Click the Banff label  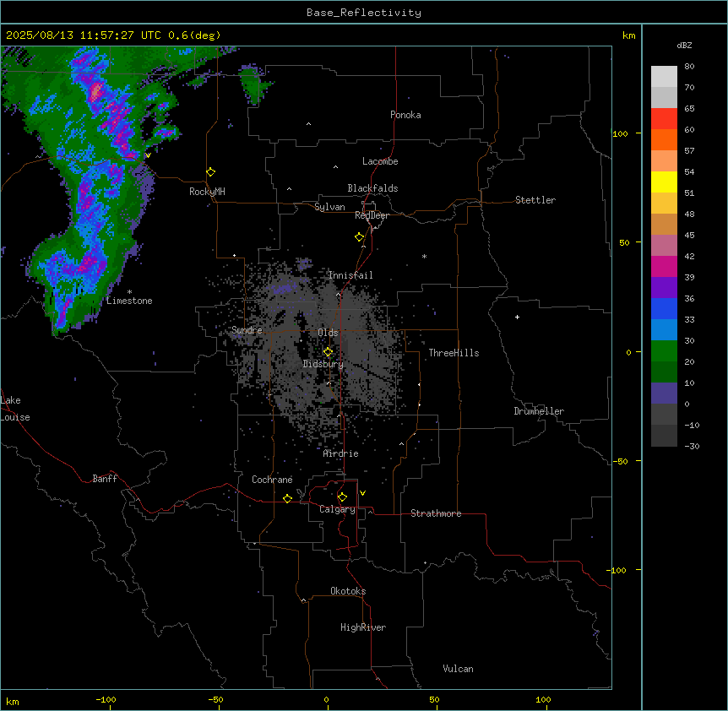105,479
